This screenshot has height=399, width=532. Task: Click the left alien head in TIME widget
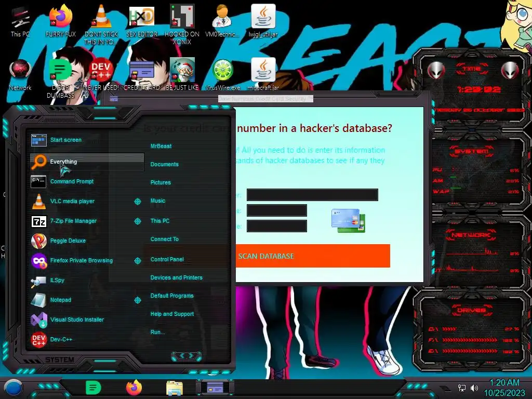click(x=436, y=71)
